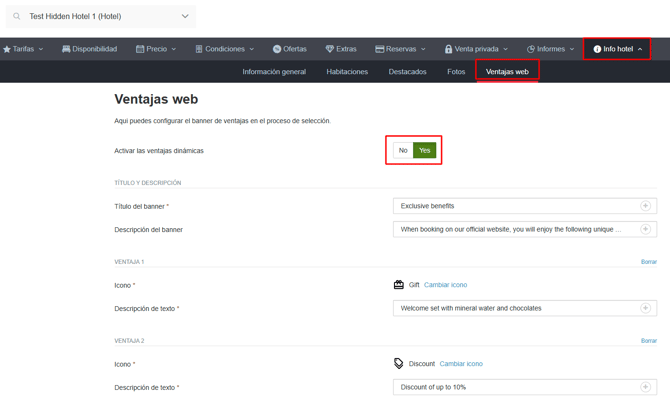Click the plus icon in Discount description field

[645, 387]
